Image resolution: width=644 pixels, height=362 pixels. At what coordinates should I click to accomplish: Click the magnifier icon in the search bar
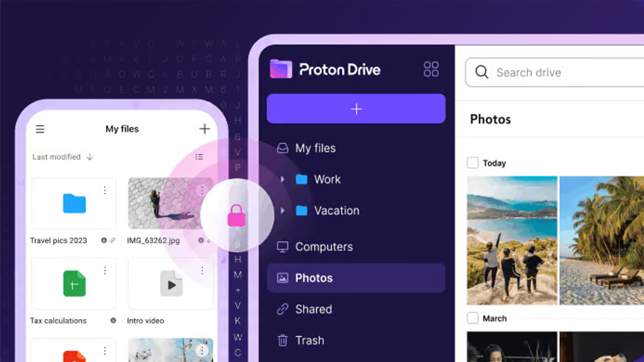point(481,72)
